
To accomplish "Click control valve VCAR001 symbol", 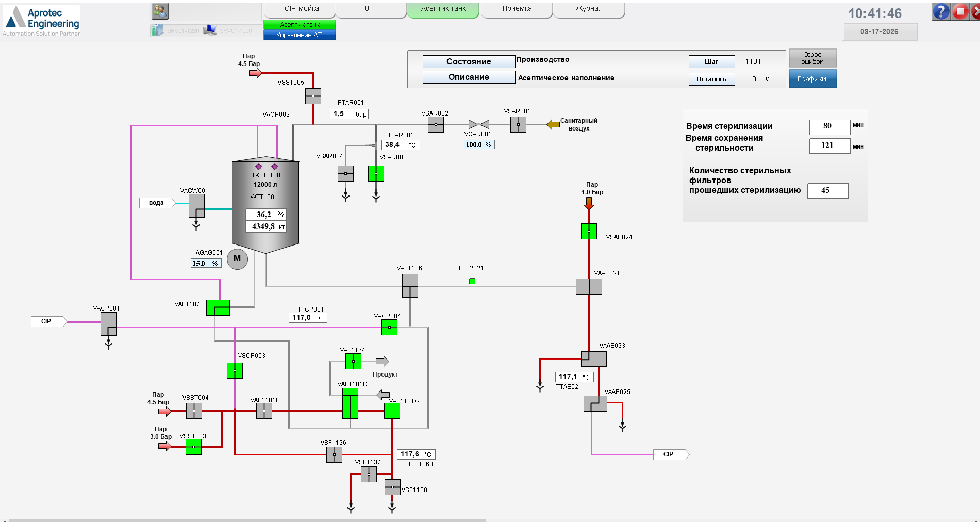I will click(478, 124).
